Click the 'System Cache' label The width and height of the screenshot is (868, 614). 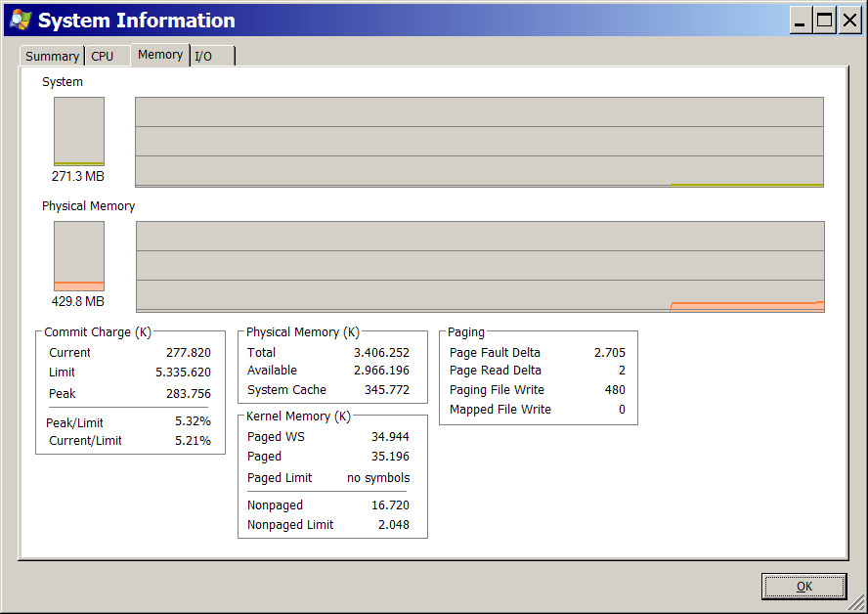(286, 390)
